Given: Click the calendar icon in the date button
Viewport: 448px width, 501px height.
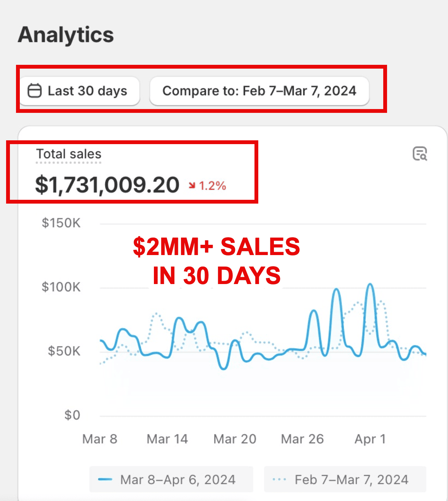Looking at the screenshot, I should [34, 91].
